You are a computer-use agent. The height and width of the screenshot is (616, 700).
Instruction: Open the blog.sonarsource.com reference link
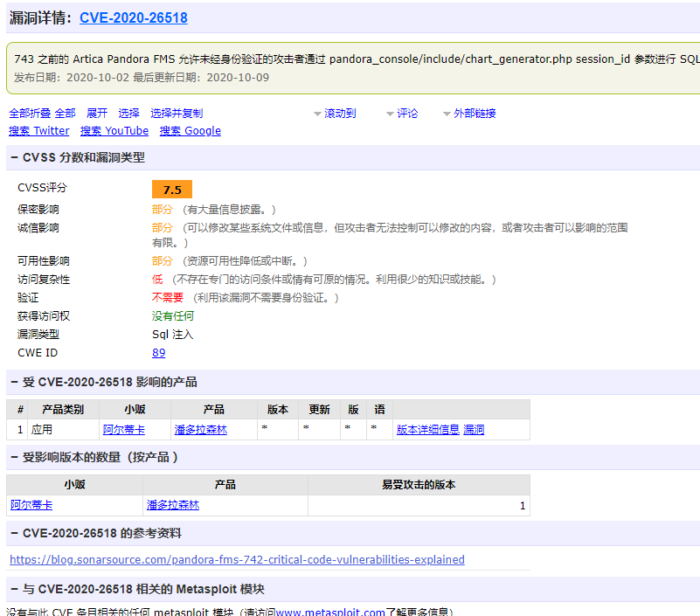pos(237,559)
